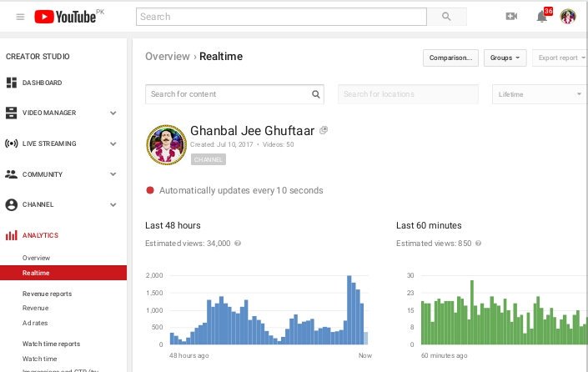Select the Realtime sidebar item
The width and height of the screenshot is (588, 372).
point(63,273)
